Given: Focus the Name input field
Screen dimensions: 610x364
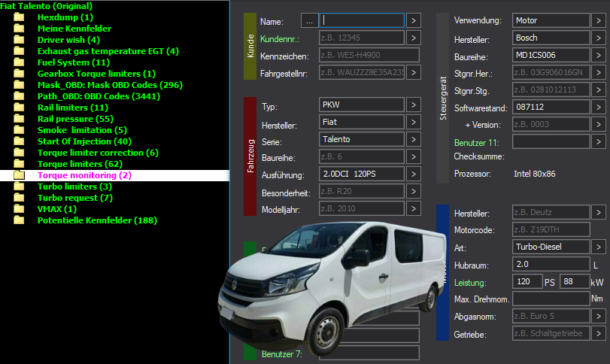Looking at the screenshot, I should [362, 20].
